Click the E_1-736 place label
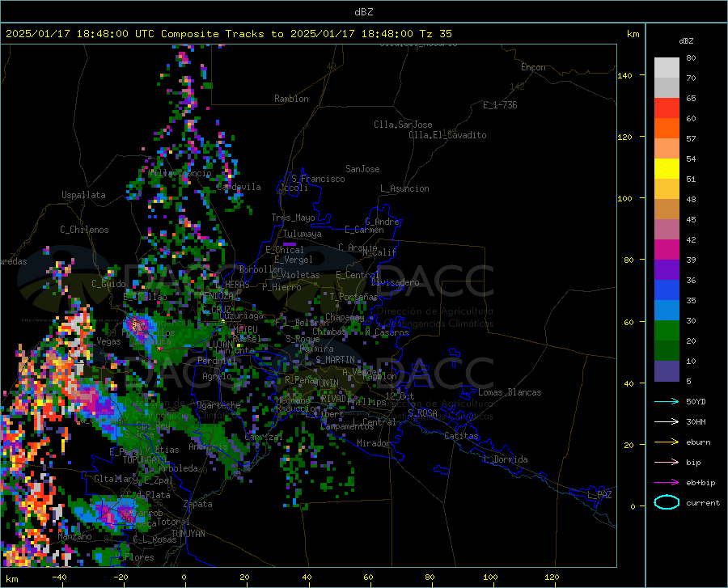 500,105
